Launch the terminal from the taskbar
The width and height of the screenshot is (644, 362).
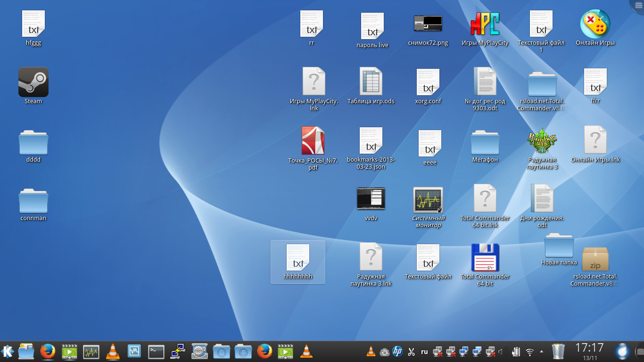pos(156,352)
